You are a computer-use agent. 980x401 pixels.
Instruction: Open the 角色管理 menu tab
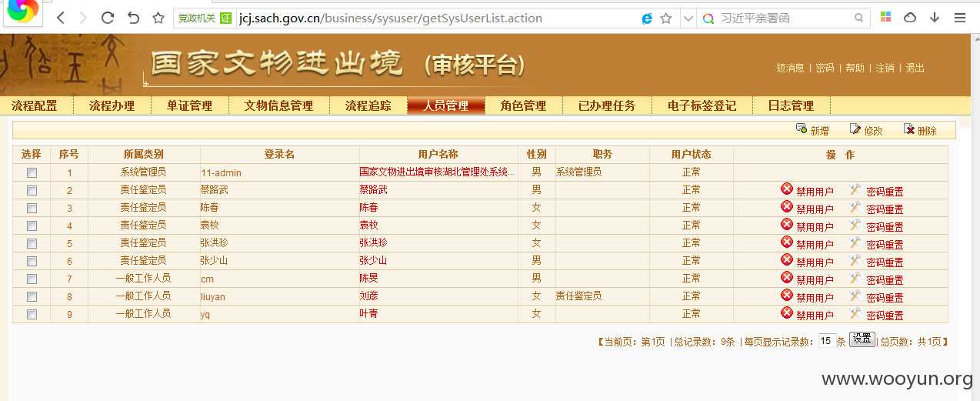click(x=523, y=106)
